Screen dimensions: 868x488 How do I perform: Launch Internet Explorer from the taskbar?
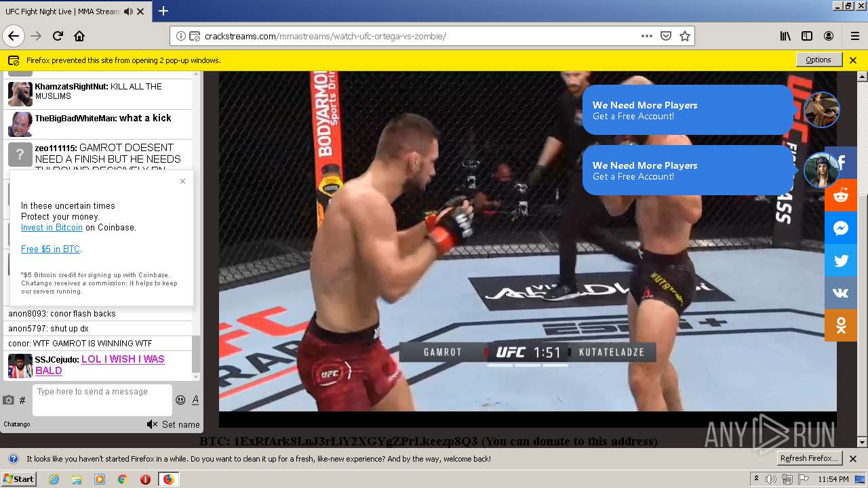(x=54, y=479)
